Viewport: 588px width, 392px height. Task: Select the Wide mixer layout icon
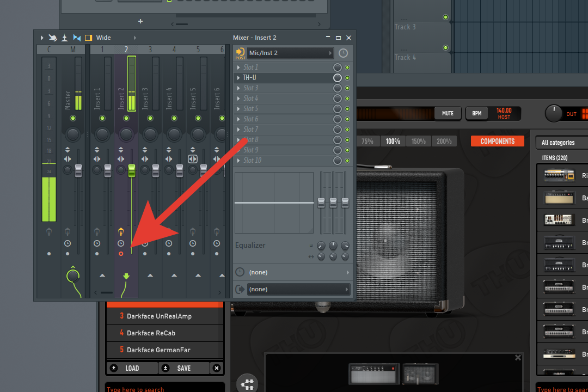88,38
